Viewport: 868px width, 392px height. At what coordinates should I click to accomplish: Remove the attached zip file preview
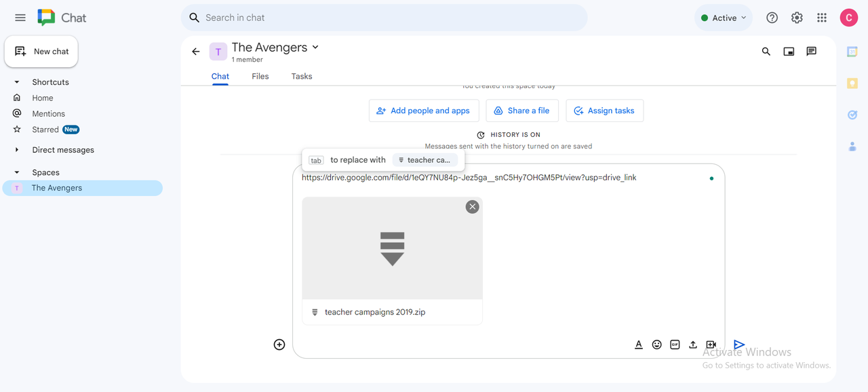click(x=473, y=207)
